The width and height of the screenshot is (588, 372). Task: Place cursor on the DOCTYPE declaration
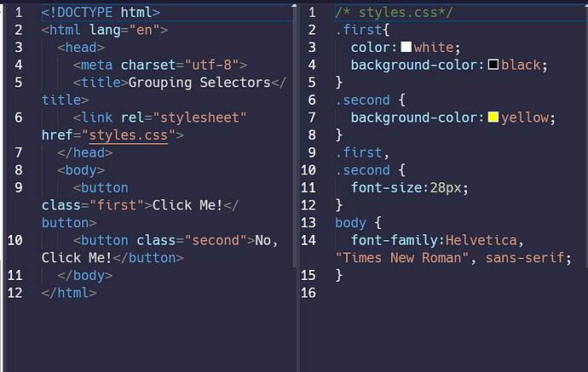[100, 13]
